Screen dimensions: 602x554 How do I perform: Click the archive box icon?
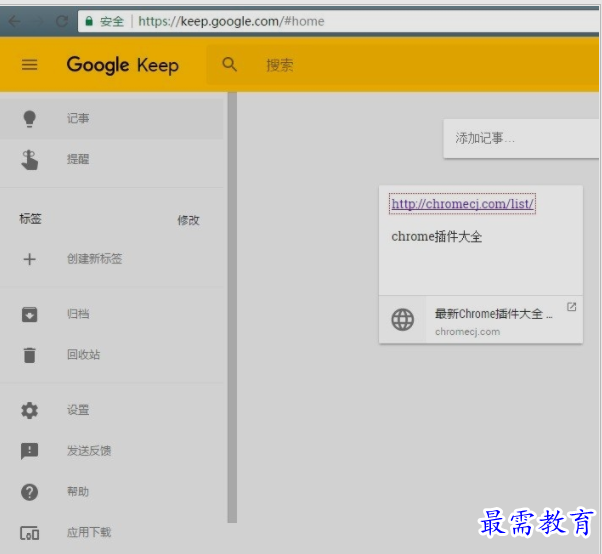pyautogui.click(x=30, y=314)
